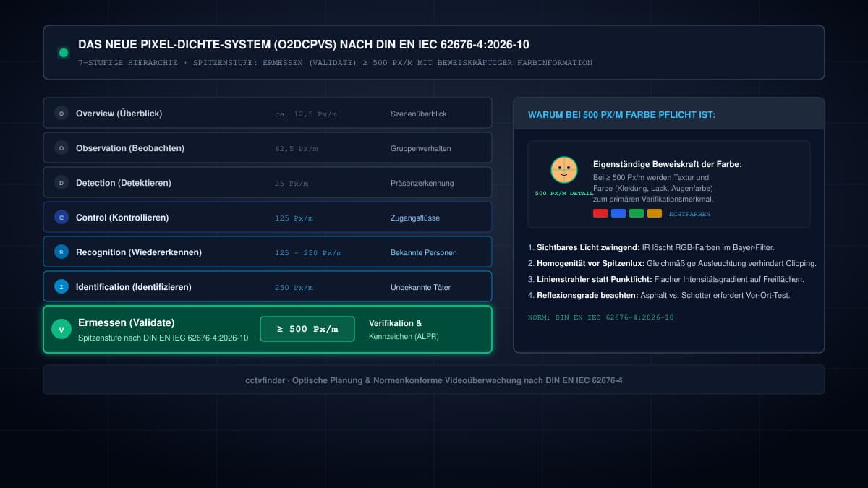Click the main title 'DAS NEUE PIXEL-DICHTE-SYSTEM'

click(x=304, y=45)
